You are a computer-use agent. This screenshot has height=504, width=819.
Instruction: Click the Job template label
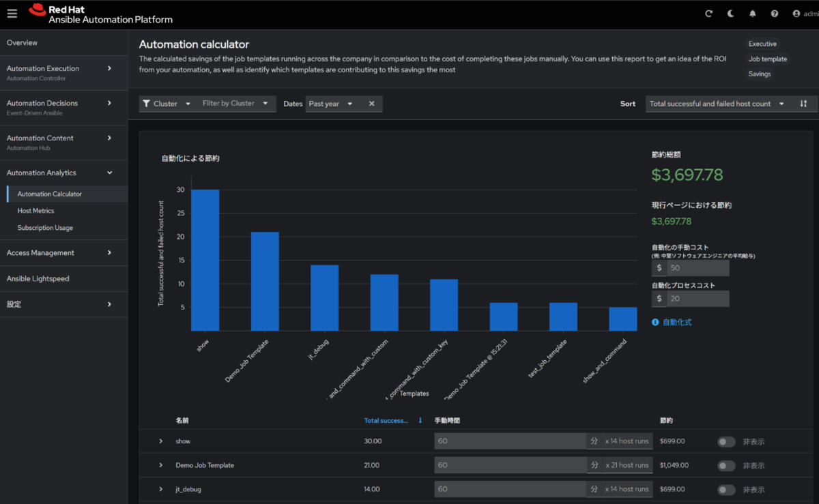[768, 59]
